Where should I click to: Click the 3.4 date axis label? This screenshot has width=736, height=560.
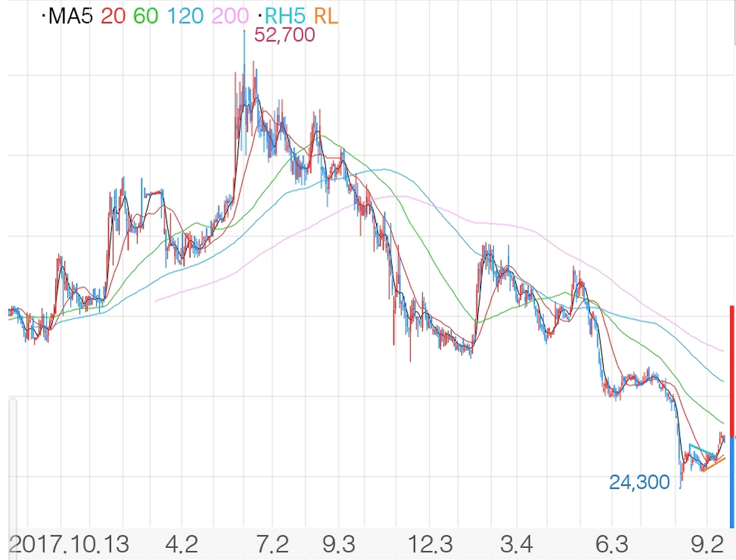[516, 544]
